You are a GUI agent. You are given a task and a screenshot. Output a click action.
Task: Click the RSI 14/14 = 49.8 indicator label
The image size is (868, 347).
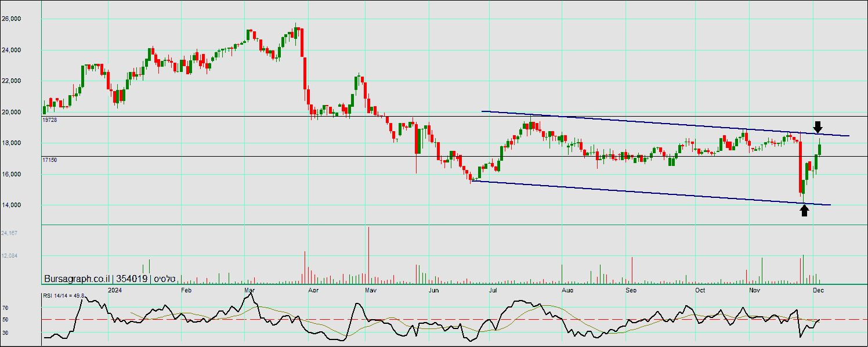point(64,296)
